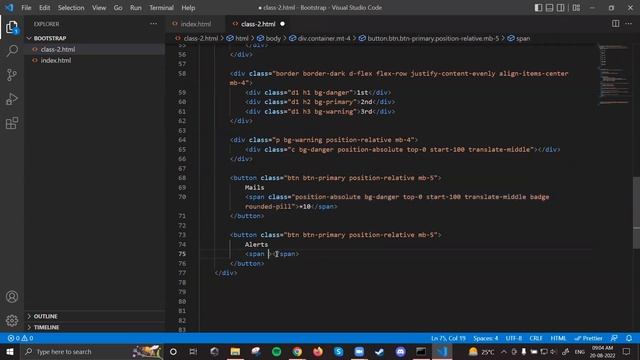640x360 pixels.
Task: Click Windows Start button
Action: click(10, 351)
